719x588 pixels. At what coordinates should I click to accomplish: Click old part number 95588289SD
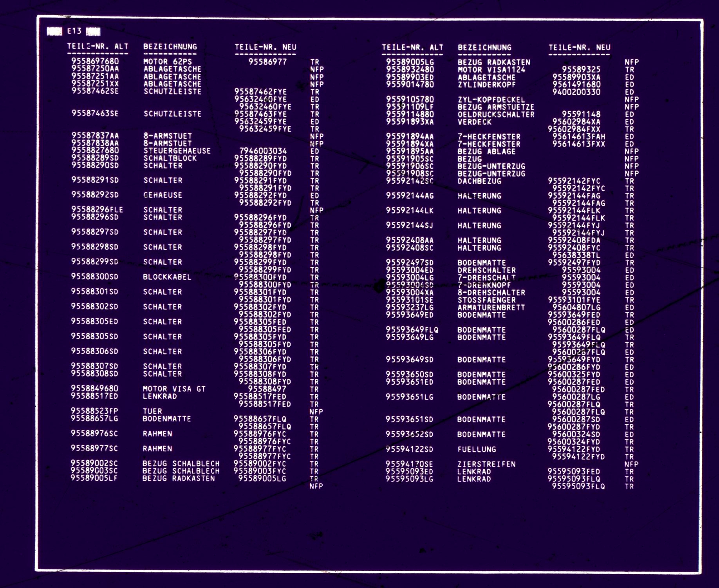click(x=95, y=158)
